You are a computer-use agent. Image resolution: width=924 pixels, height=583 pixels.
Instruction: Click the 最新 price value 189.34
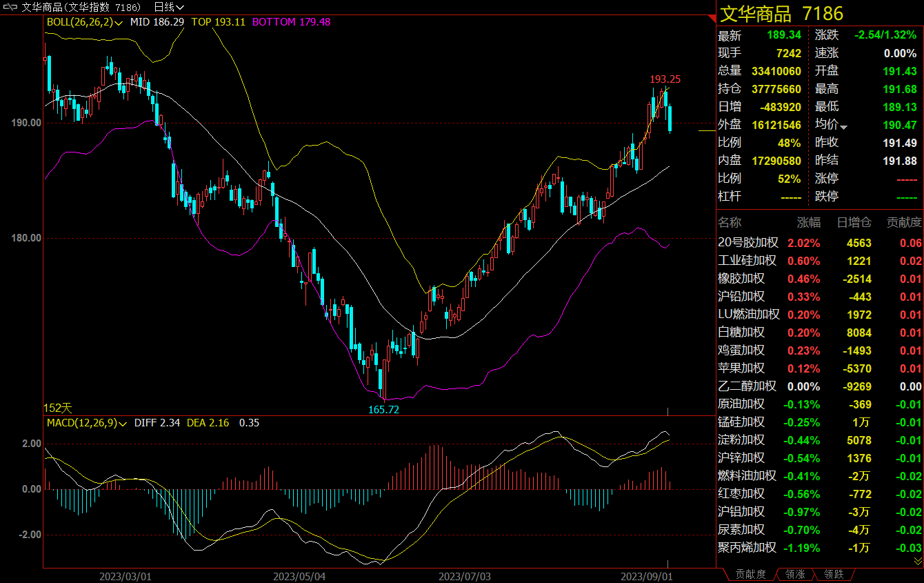pyautogui.click(x=784, y=35)
